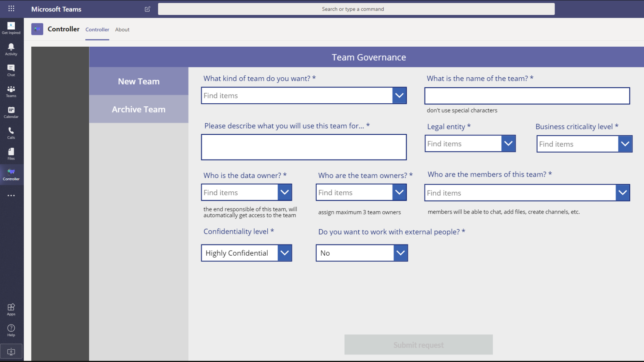
Task: Open the Calendar icon
Action: (11, 112)
